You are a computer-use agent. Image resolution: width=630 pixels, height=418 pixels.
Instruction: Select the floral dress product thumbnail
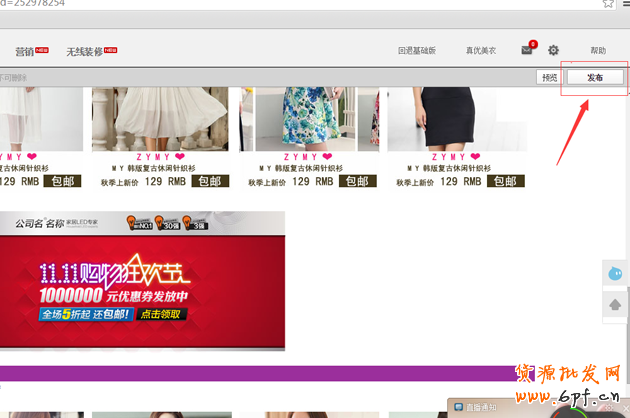pos(306,118)
